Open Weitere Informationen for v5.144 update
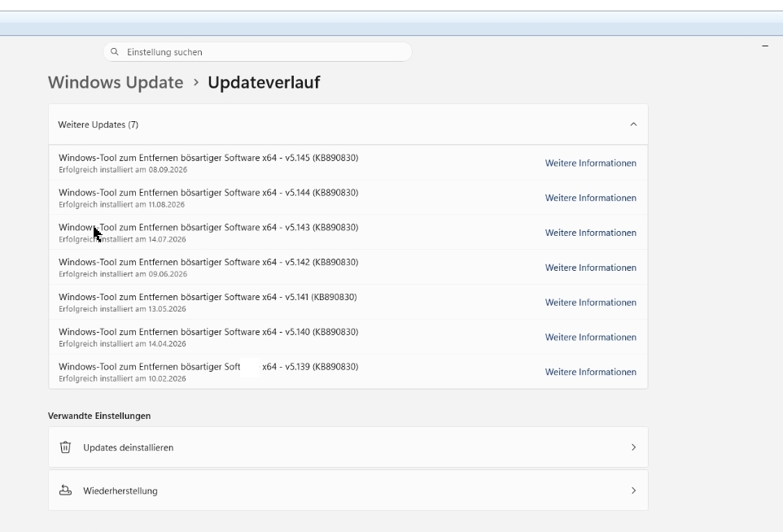 tap(591, 198)
